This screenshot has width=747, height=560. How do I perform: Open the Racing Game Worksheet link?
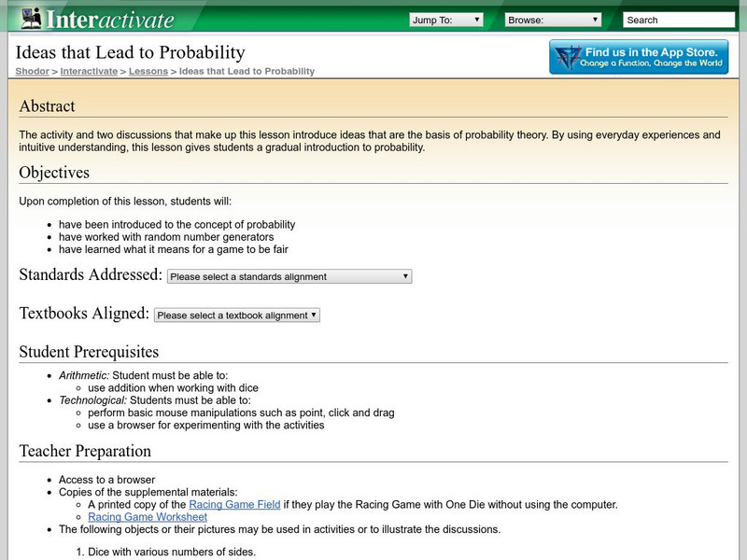tap(148, 517)
